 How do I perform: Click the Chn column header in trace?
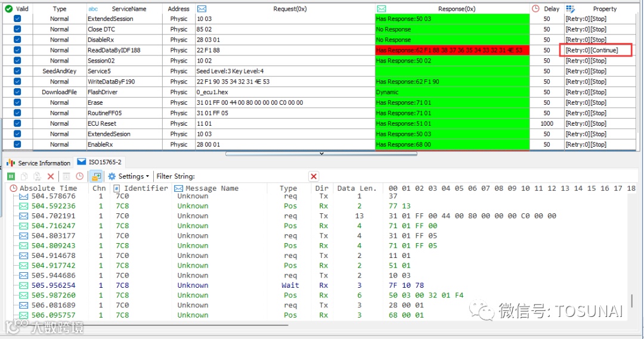pos(99,188)
